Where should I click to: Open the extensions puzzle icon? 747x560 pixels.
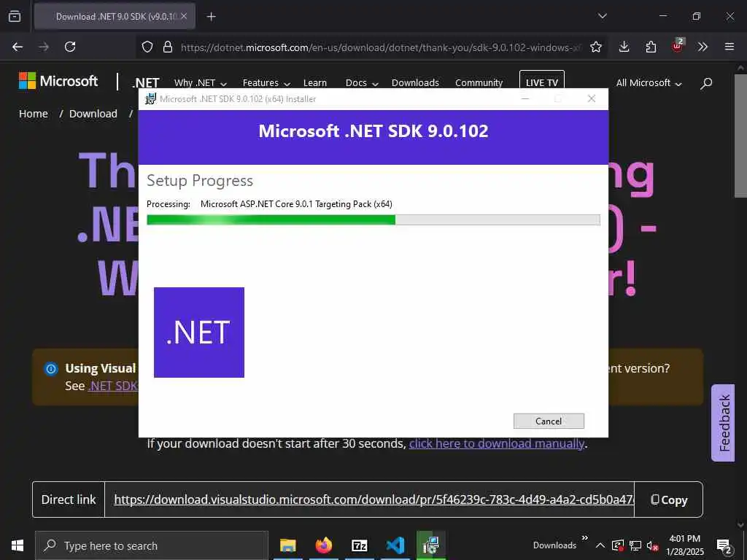651,47
